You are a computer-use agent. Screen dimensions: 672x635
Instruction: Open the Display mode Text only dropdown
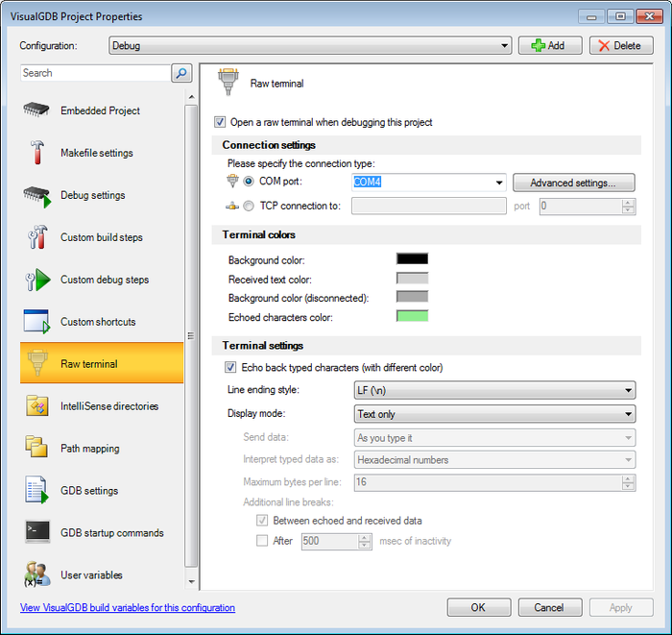point(495,414)
